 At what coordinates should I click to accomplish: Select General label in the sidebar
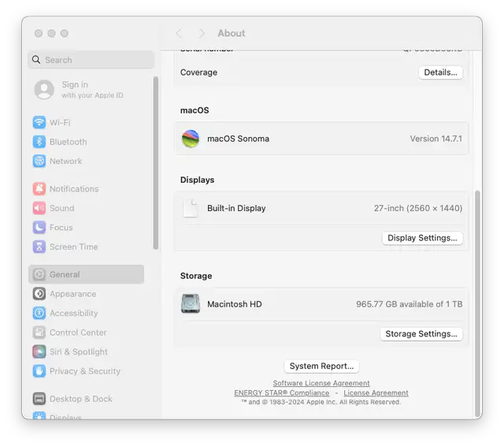[65, 274]
